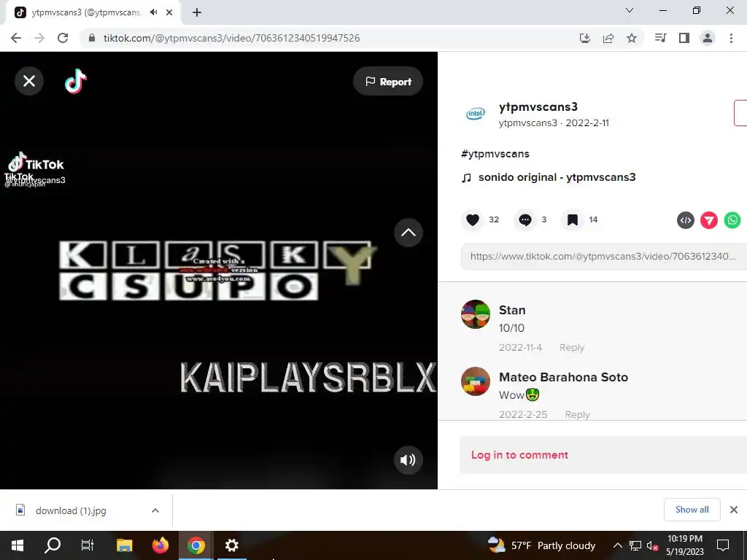
Task: Close the downloads bar
Action: coord(734,510)
